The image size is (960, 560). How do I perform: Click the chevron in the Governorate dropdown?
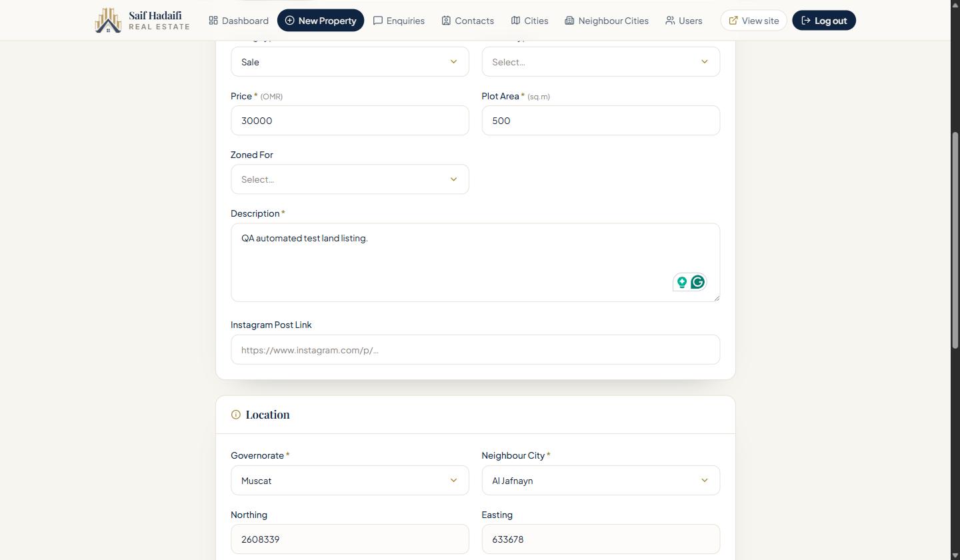coord(453,481)
